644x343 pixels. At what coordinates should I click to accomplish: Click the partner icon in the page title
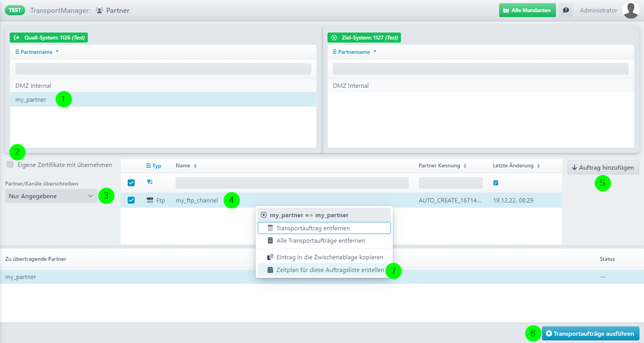99,10
